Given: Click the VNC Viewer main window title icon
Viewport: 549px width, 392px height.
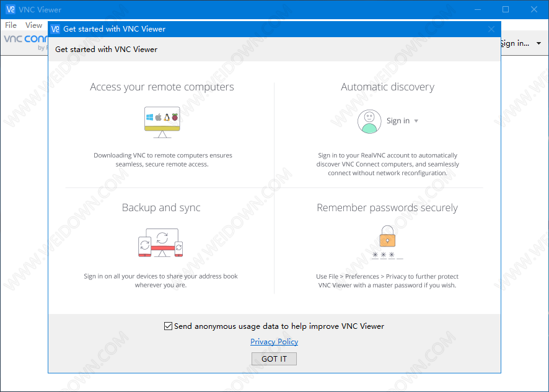Looking at the screenshot, I should (10, 9).
